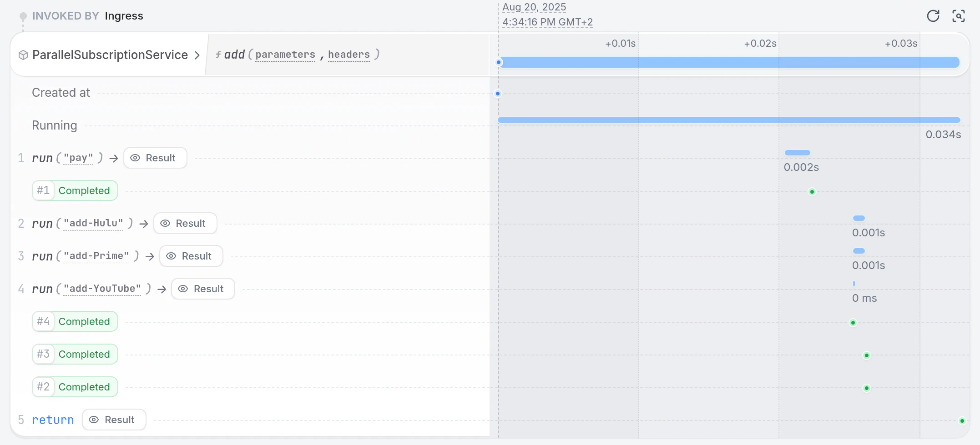980x445 pixels.
Task: Click the cube icon beside ParallelSubscriptionService
Action: [22, 55]
